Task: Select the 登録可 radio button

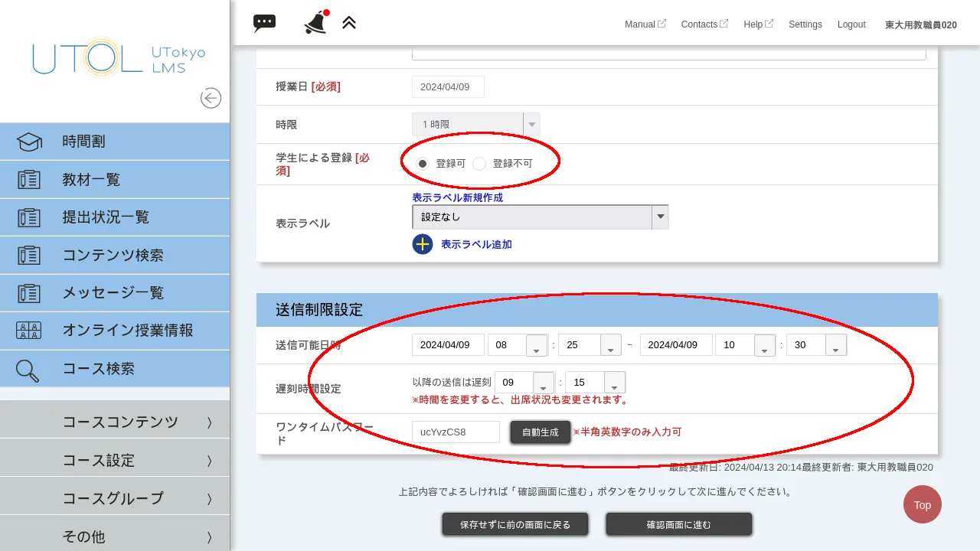Action: 423,163
